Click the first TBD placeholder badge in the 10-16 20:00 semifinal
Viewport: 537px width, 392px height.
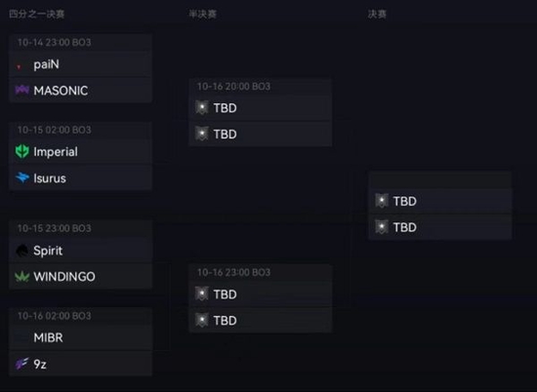click(x=202, y=107)
